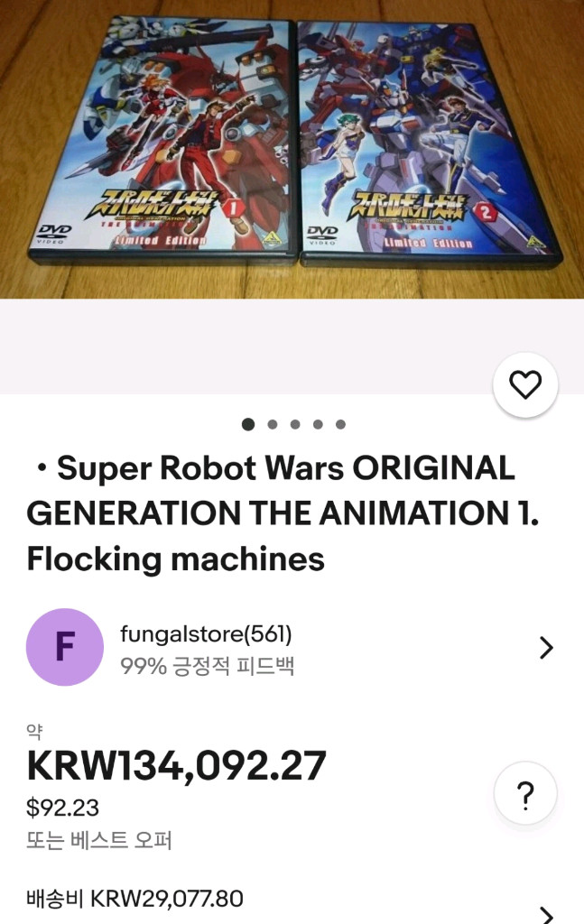Jump to fourth image carousel dot
The height and width of the screenshot is (924, 584).
pyautogui.click(x=318, y=424)
